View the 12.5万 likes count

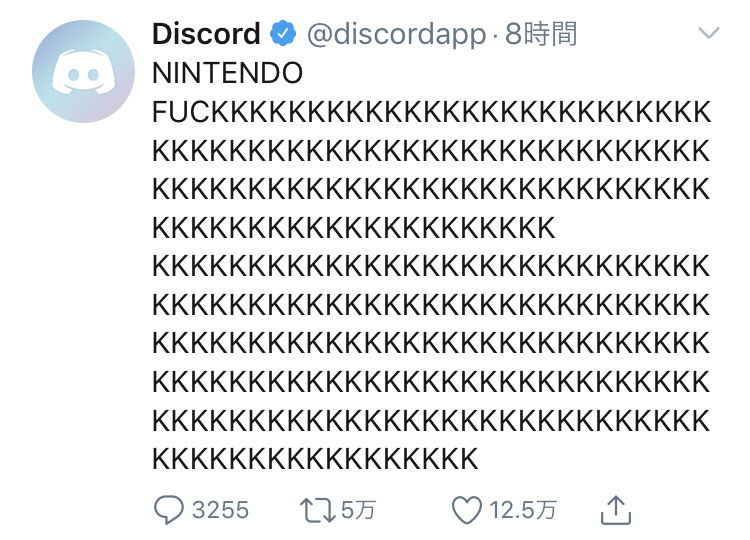tap(523, 510)
